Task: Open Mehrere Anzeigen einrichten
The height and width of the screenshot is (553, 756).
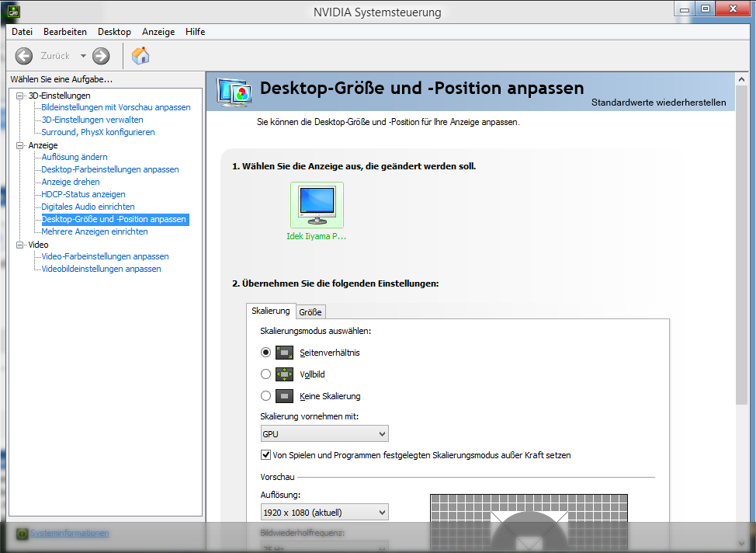Action: point(95,231)
